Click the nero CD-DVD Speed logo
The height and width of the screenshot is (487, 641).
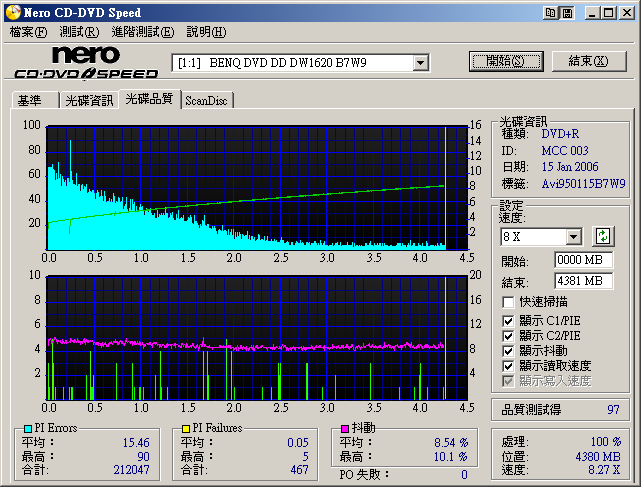pos(86,62)
